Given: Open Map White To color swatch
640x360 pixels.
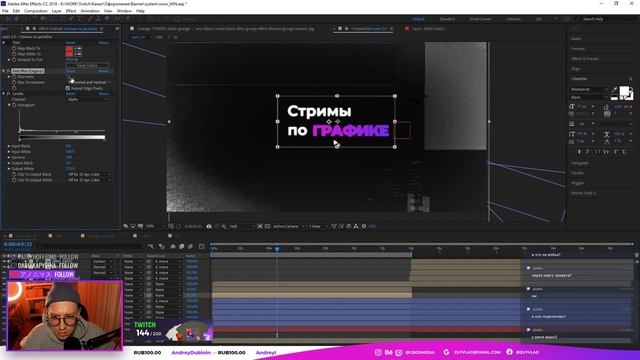Looking at the screenshot, I should point(69,54).
